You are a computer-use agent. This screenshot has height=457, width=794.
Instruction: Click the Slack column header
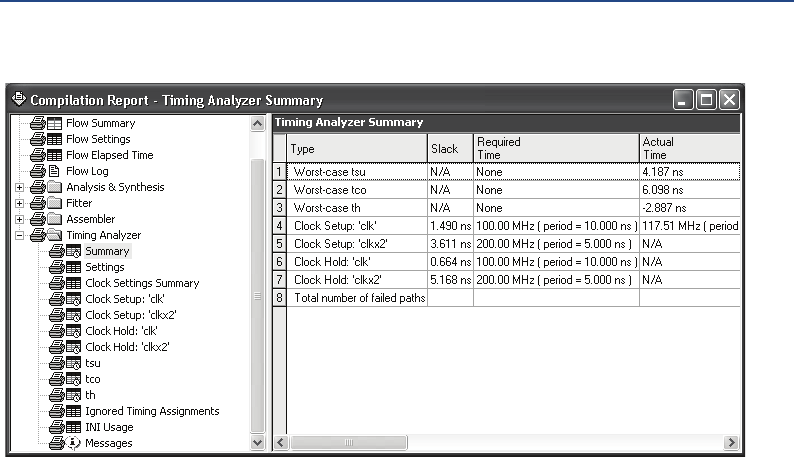(444, 148)
